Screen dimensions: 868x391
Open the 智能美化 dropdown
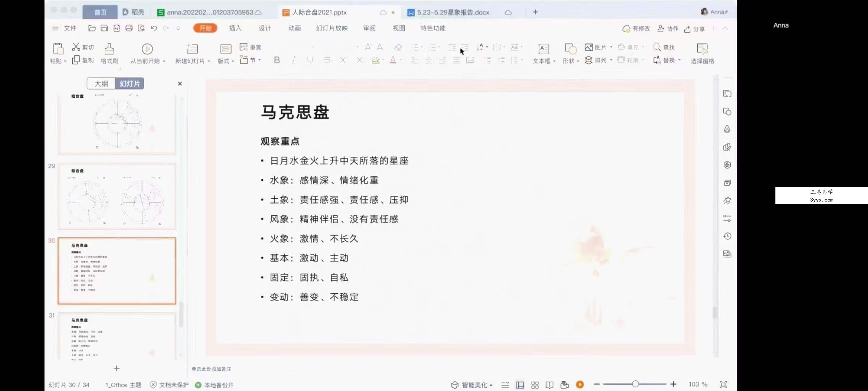click(x=472, y=385)
